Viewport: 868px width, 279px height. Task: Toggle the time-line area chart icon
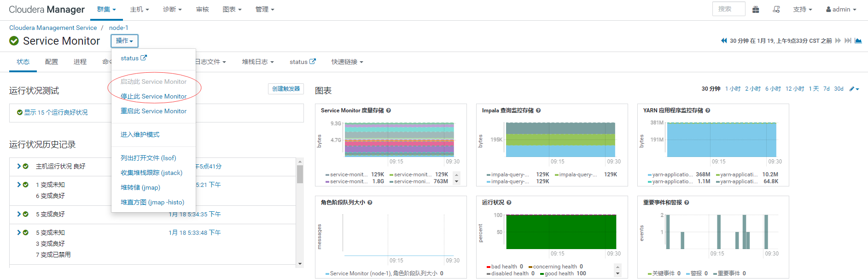(858, 41)
